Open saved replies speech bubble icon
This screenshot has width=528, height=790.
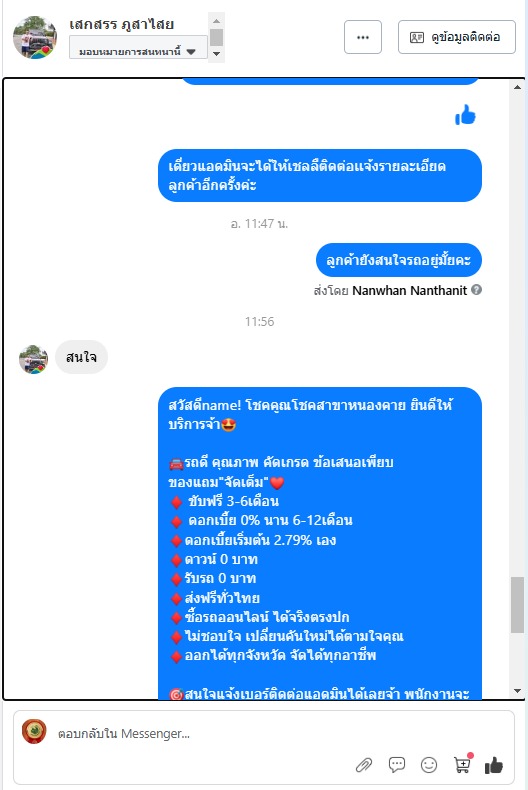(x=397, y=765)
